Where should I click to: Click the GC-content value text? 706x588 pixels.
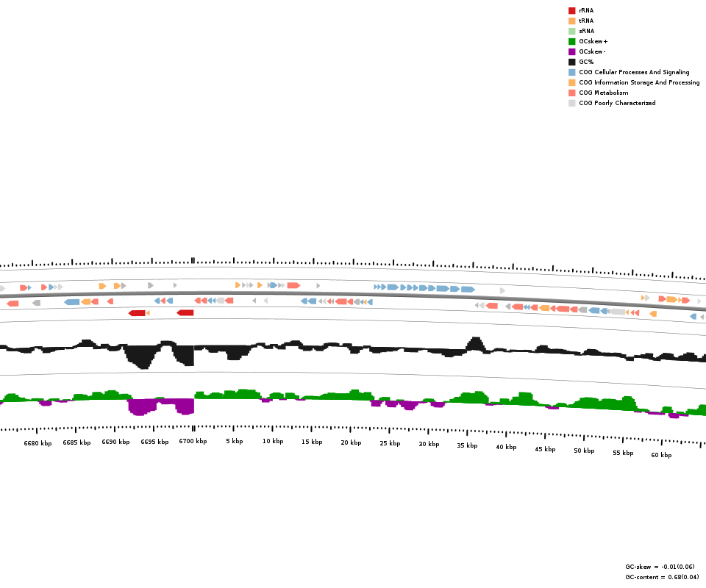click(x=662, y=577)
